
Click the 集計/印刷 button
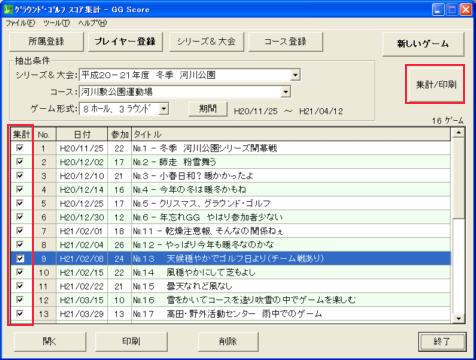[435, 84]
